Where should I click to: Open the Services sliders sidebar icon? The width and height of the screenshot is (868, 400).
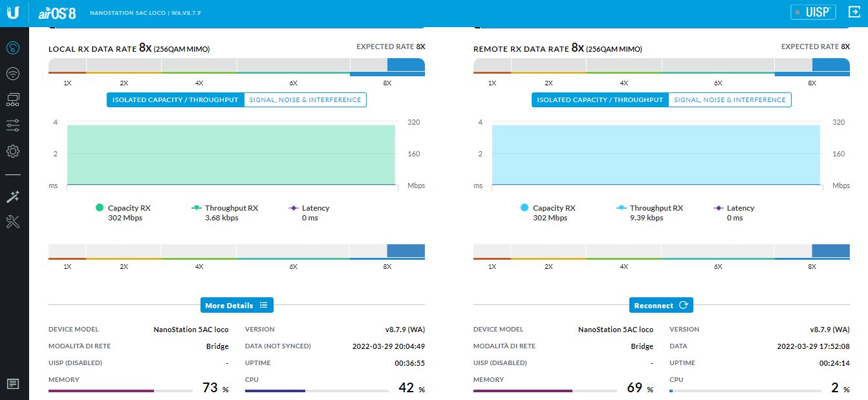[13, 125]
